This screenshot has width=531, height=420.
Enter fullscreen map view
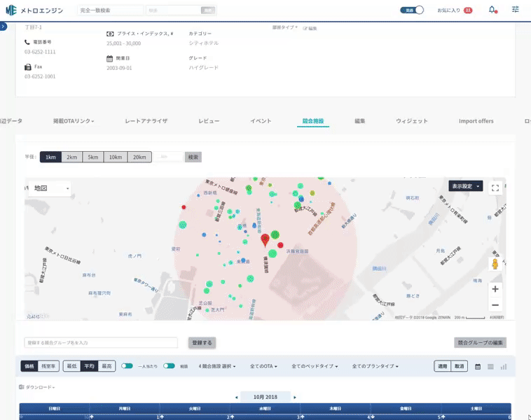point(495,188)
